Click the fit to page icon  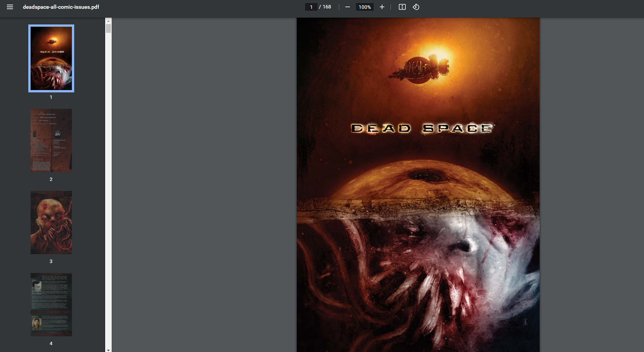402,7
